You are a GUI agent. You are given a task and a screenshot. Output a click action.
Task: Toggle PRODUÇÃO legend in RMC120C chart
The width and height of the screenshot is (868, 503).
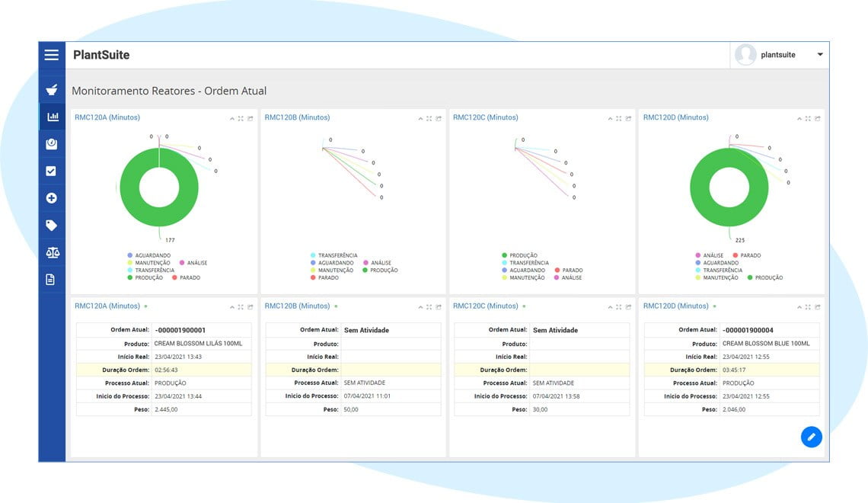tap(519, 255)
